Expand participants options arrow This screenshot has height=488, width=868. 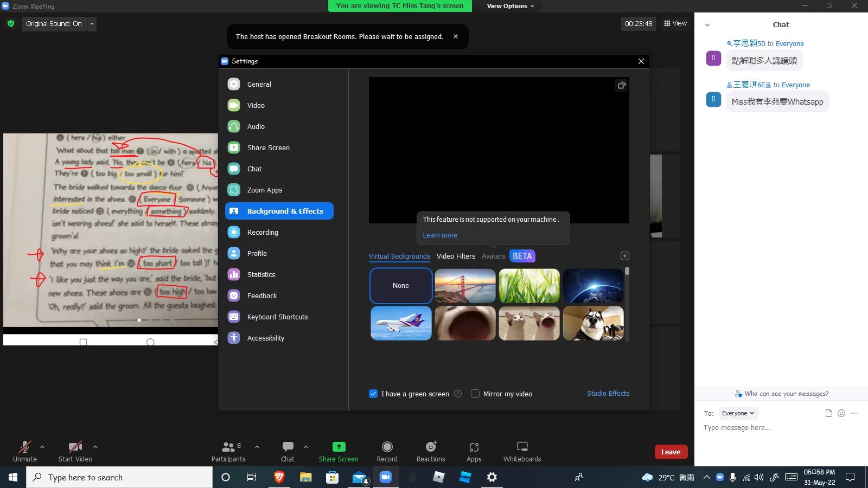pyautogui.click(x=257, y=447)
